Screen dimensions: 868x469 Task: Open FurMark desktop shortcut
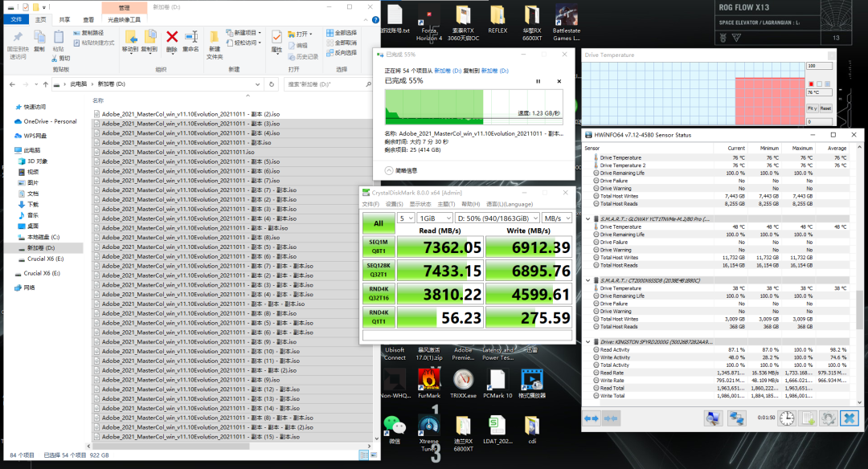pos(429,383)
